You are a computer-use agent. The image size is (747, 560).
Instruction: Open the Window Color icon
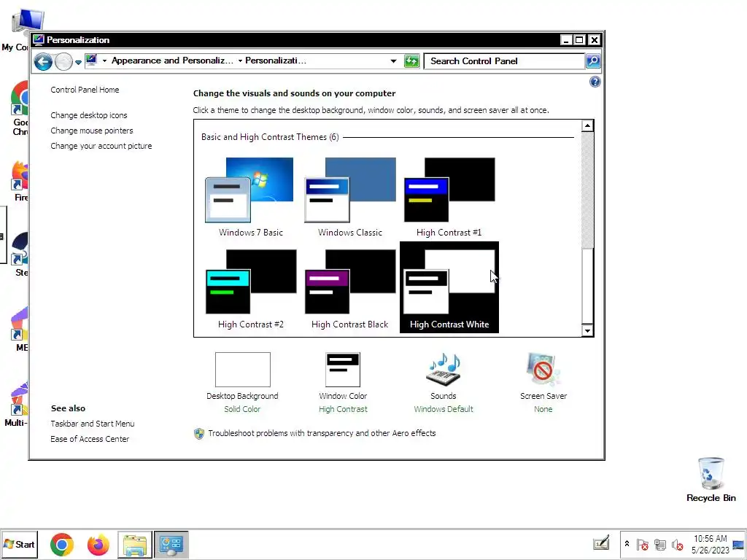pos(343,370)
